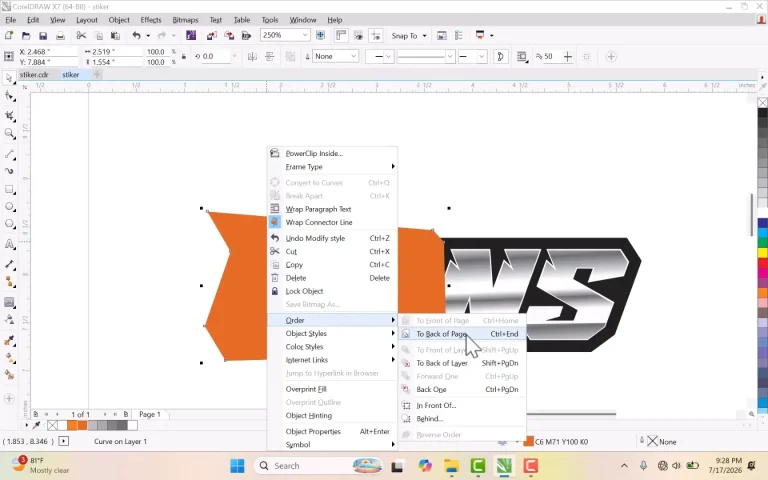
Task: Click the rotation angle field
Action: pos(216,56)
